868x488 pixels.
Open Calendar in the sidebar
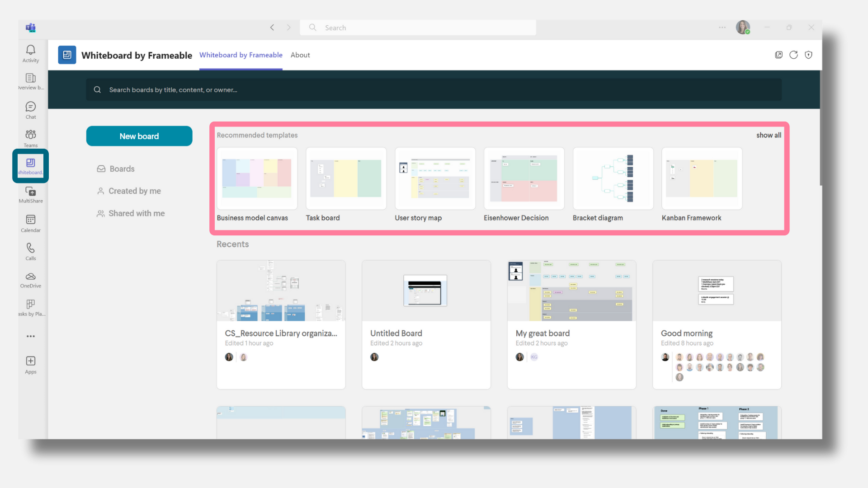31,223
